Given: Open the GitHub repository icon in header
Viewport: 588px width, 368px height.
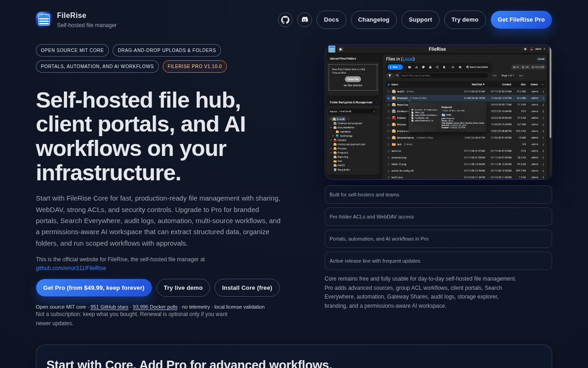Looking at the screenshot, I should (285, 20).
